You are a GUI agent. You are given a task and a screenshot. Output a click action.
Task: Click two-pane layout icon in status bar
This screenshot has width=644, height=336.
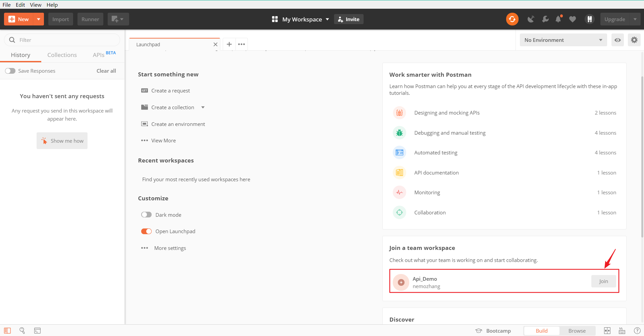[607, 331]
